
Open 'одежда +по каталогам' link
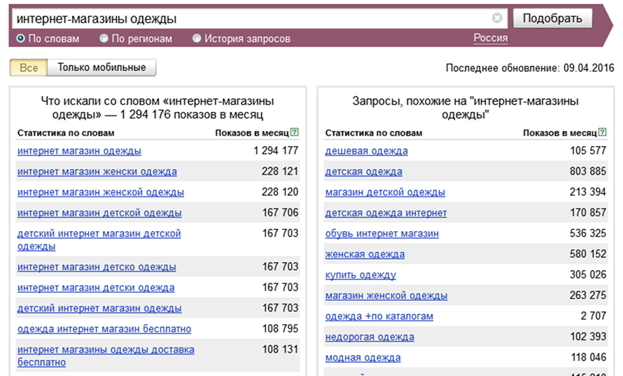pos(379,316)
